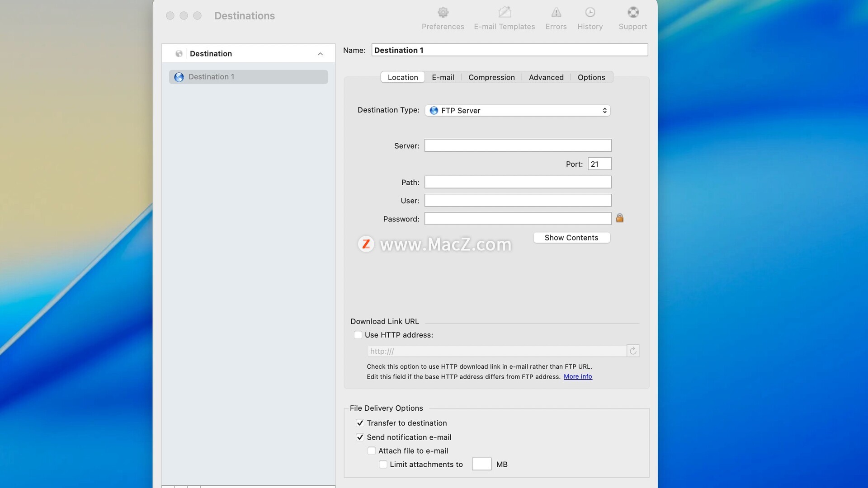Open the Destination Type dropdown
Screen dimensions: 868x488
[518, 111]
